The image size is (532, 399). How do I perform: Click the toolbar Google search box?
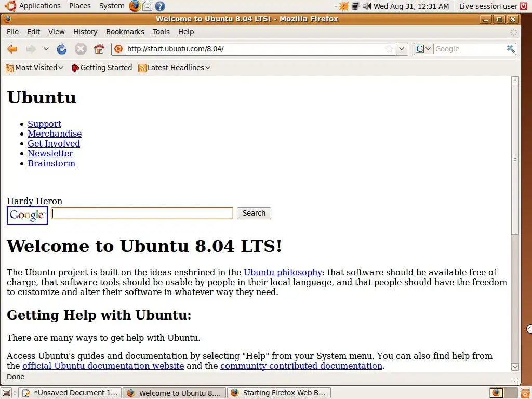[470, 49]
